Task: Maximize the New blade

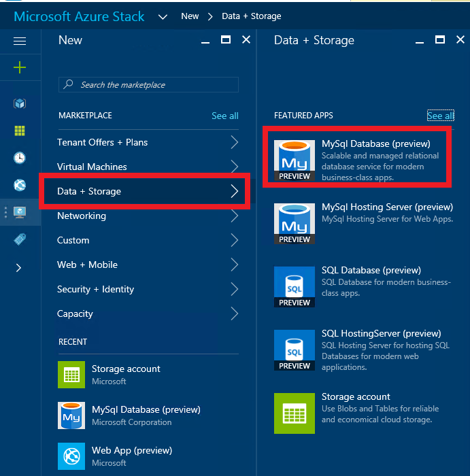Action: [226, 39]
